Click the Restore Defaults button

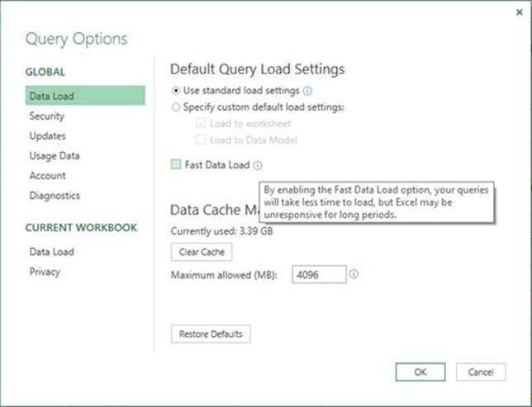(211, 334)
